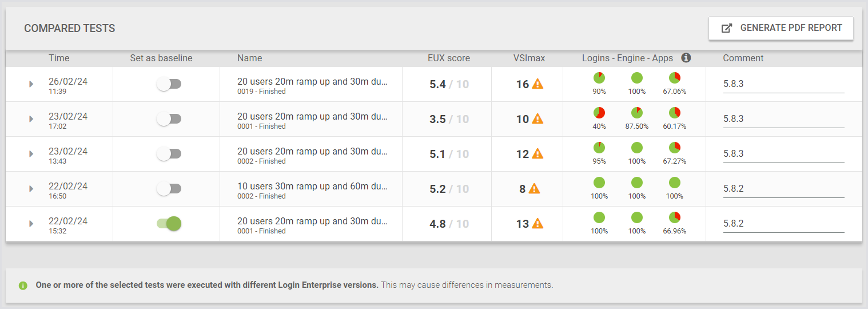The height and width of the screenshot is (309, 868).
Task: Click the EUX score column header
Action: pos(448,58)
